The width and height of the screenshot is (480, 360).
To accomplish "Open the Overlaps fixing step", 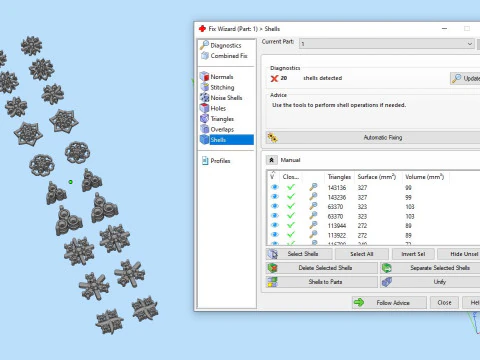I will coord(222,129).
